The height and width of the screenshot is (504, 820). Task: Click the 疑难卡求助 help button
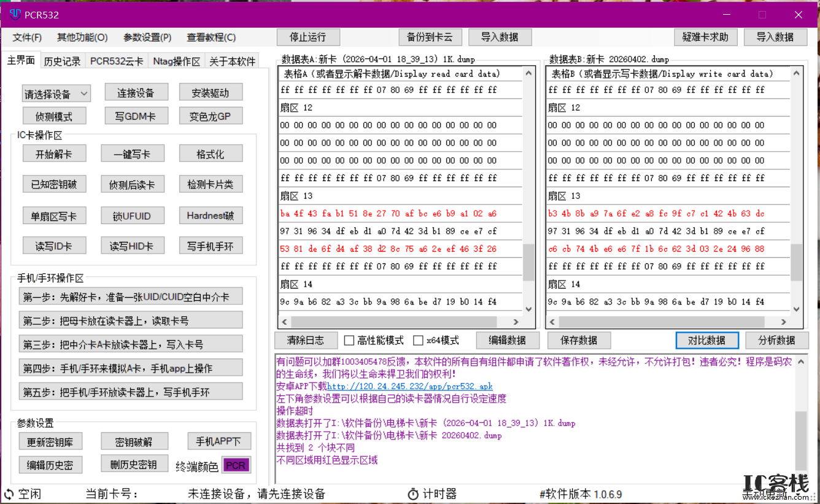706,37
